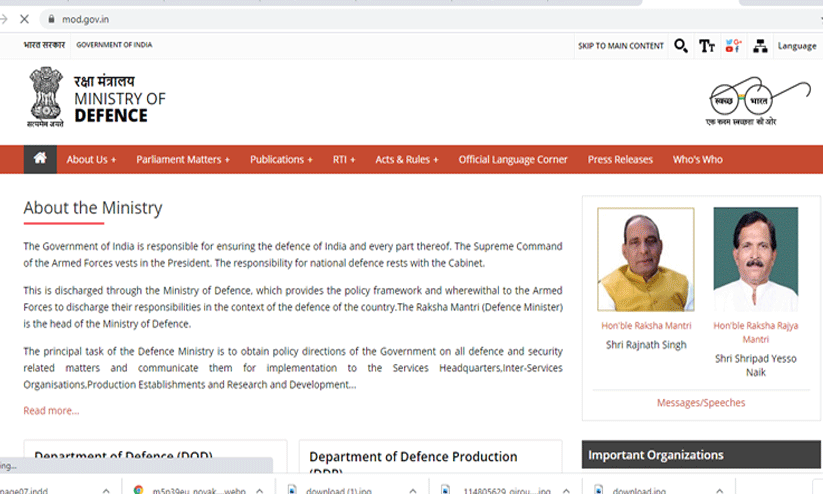Click the Swachh Bharat spectacles logo
The image size is (823, 494).
(759, 100)
